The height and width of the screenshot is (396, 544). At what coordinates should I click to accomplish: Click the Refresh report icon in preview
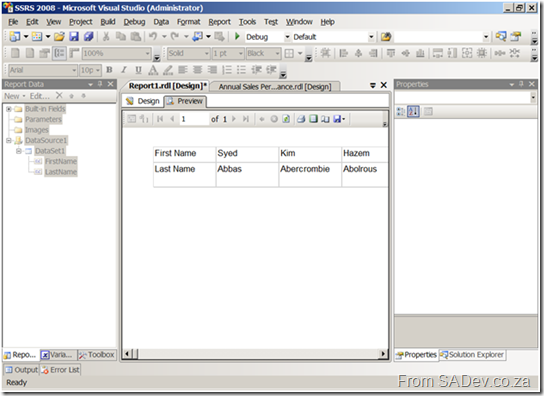(x=286, y=119)
